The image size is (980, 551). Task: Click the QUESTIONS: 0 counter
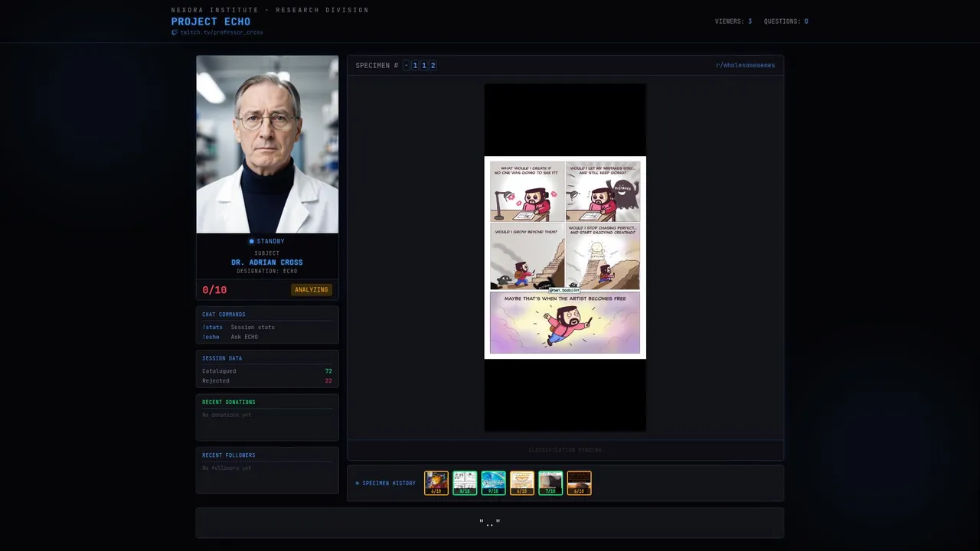click(786, 21)
